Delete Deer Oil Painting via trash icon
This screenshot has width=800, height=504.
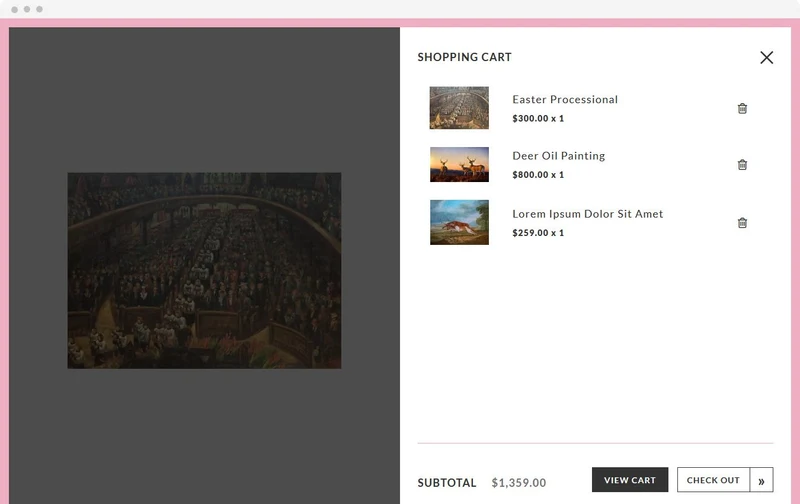pyautogui.click(x=742, y=164)
